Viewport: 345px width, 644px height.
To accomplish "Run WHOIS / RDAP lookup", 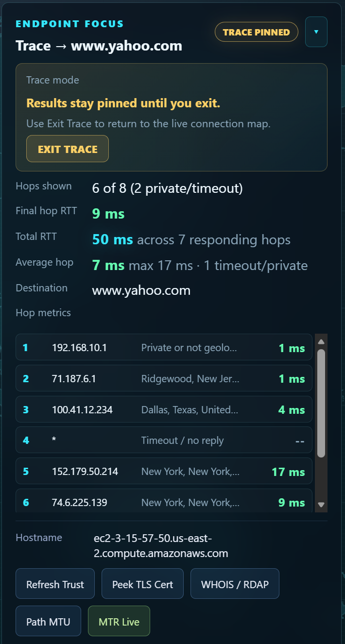I will pos(235,584).
